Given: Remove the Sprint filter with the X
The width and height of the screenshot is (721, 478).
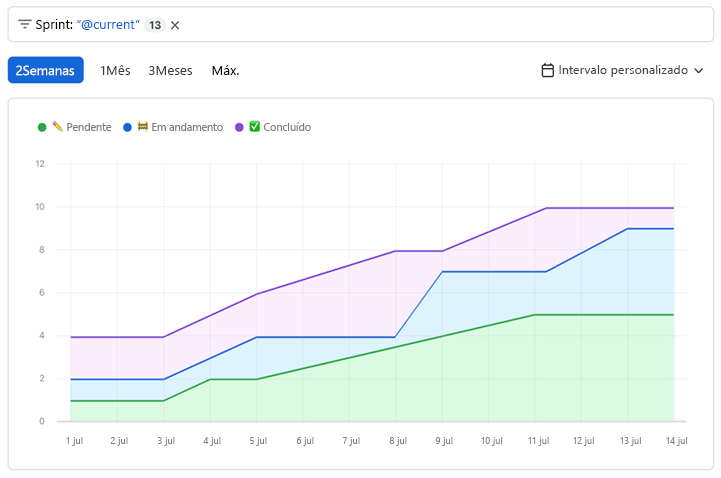Looking at the screenshot, I should (x=175, y=25).
